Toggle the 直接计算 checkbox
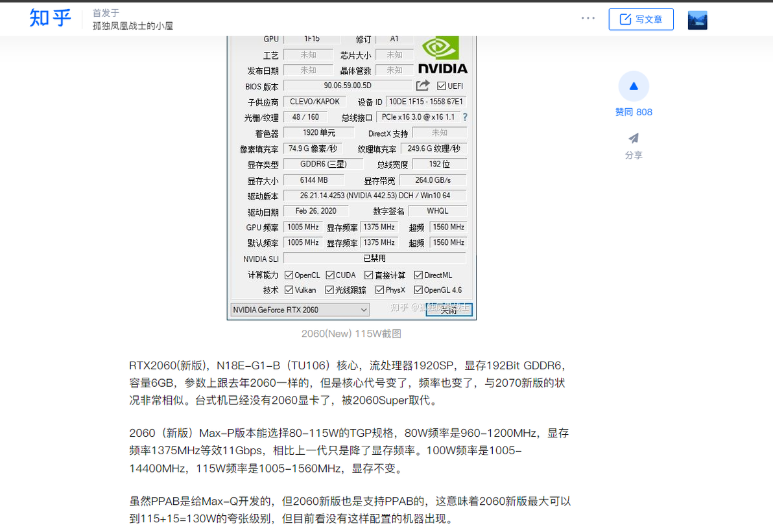Screen dimensions: 773x532 [368, 275]
